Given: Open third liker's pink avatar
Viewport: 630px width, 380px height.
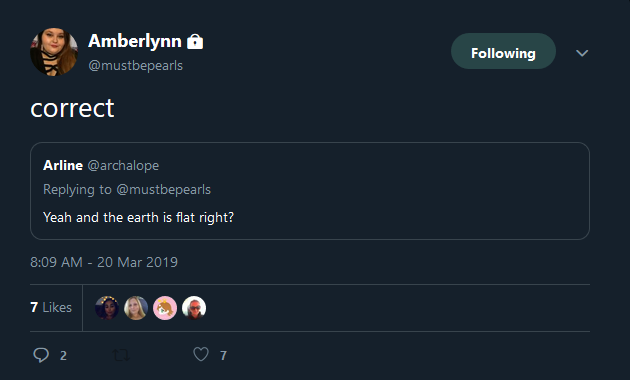Looking at the screenshot, I should (x=165, y=308).
